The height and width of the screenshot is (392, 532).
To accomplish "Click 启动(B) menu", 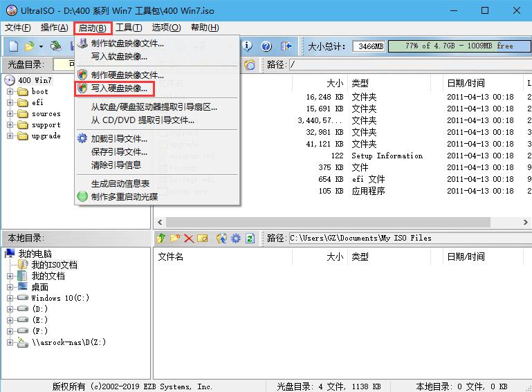I will coord(93,28).
